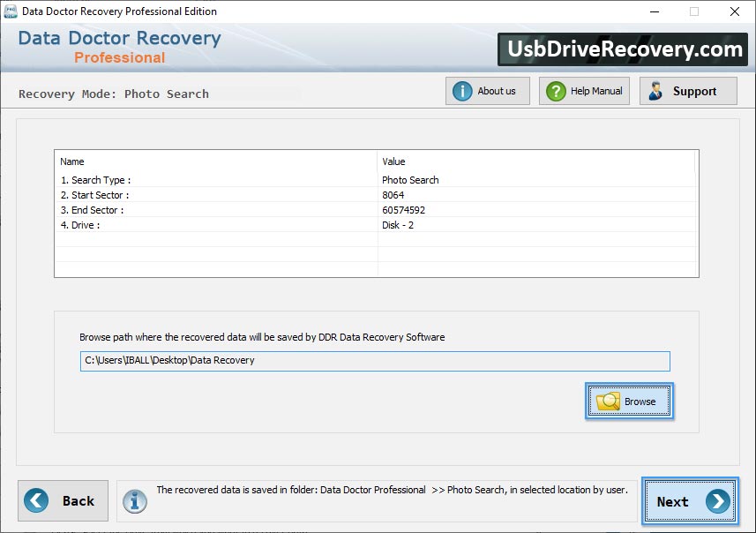Click the green Help Manual question icon
The image size is (756, 533).
click(556, 91)
